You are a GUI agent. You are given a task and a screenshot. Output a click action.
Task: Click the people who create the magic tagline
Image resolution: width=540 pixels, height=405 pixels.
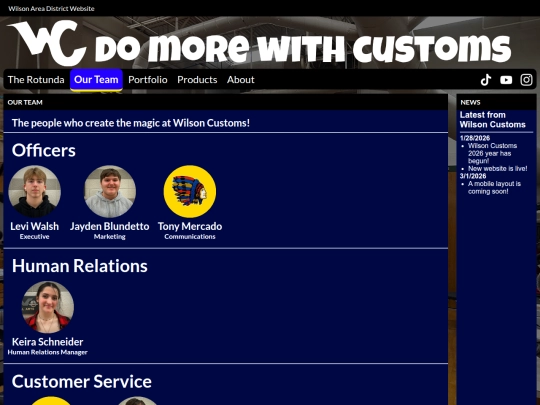131,123
